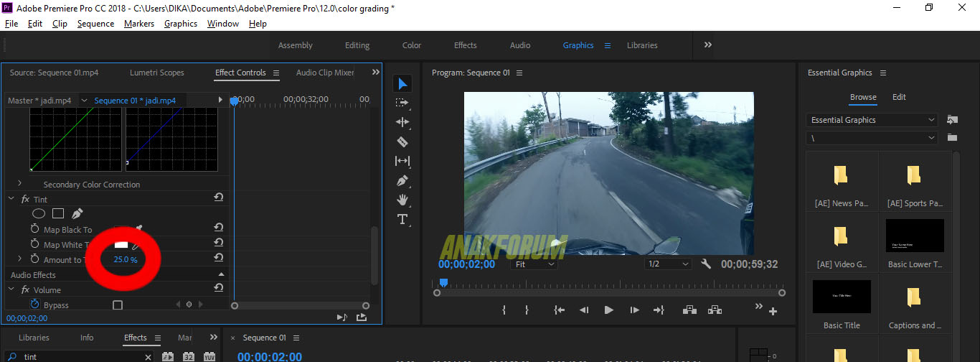This screenshot has height=362, width=980.
Task: Choose the free draw bezier mask for Tint
Action: point(77,213)
